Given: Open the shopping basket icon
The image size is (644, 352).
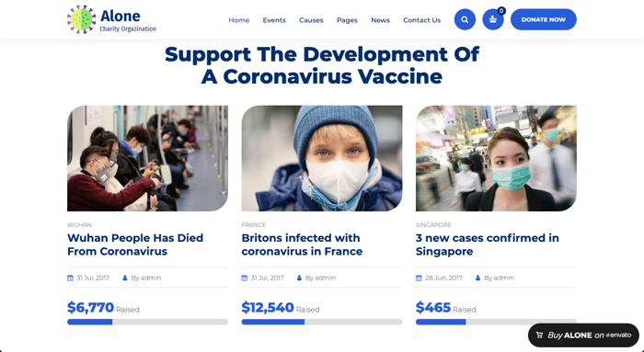Looking at the screenshot, I should point(493,19).
